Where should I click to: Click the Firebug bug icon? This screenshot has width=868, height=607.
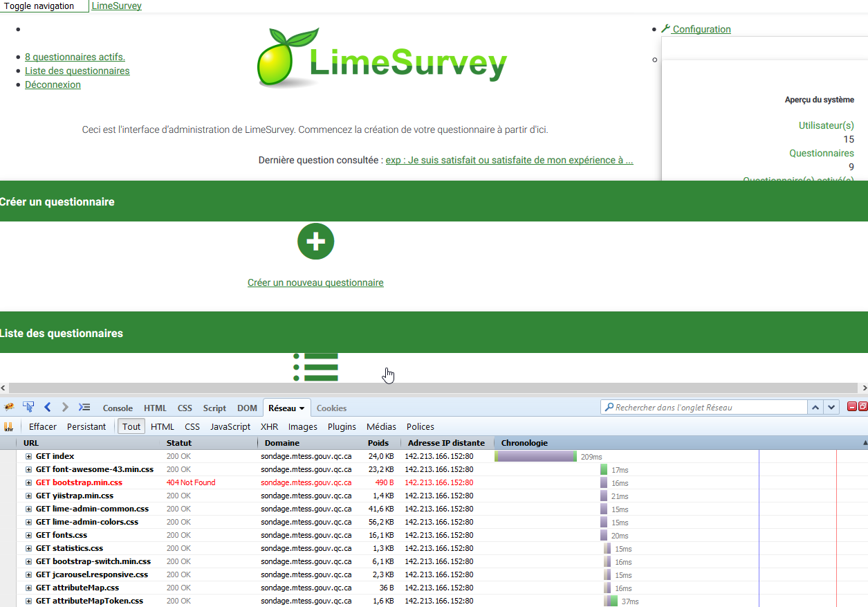point(9,408)
